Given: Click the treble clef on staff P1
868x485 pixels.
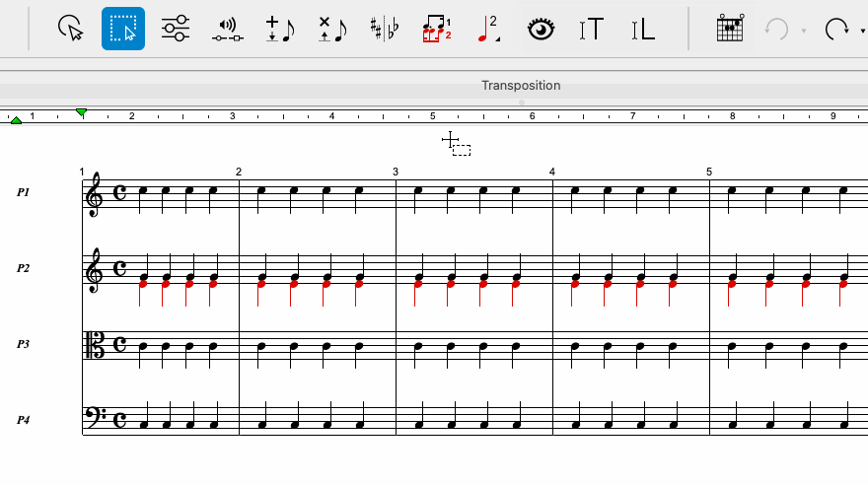Looking at the screenshot, I should [94, 194].
